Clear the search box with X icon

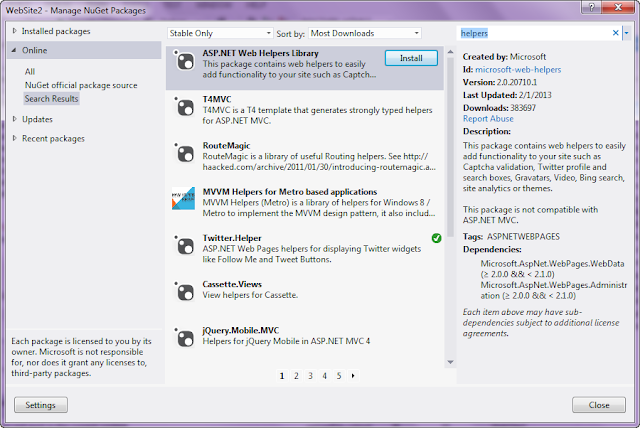click(616, 33)
